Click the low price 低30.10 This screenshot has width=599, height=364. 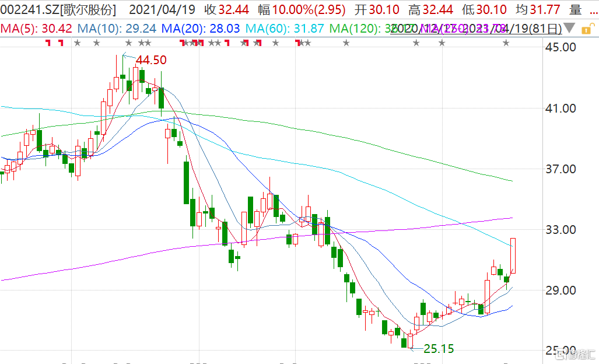(x=485, y=9)
